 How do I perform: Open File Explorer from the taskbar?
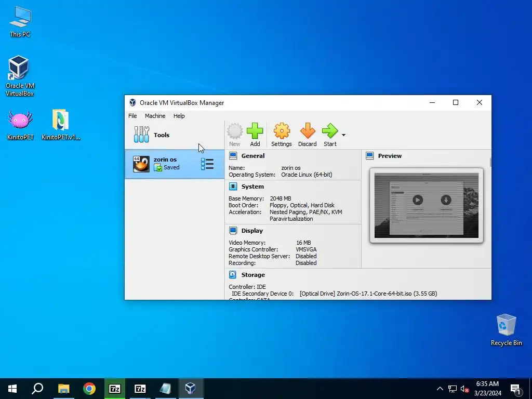(x=63, y=389)
